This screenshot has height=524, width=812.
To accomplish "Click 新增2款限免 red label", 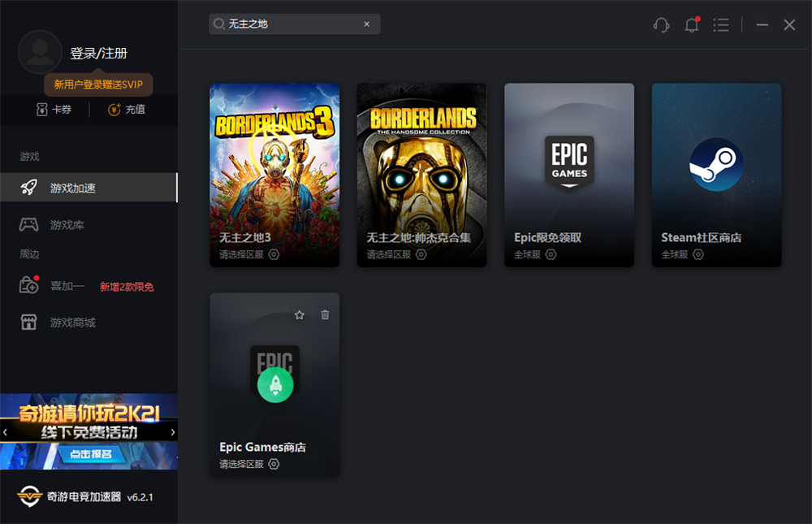I will 127,287.
